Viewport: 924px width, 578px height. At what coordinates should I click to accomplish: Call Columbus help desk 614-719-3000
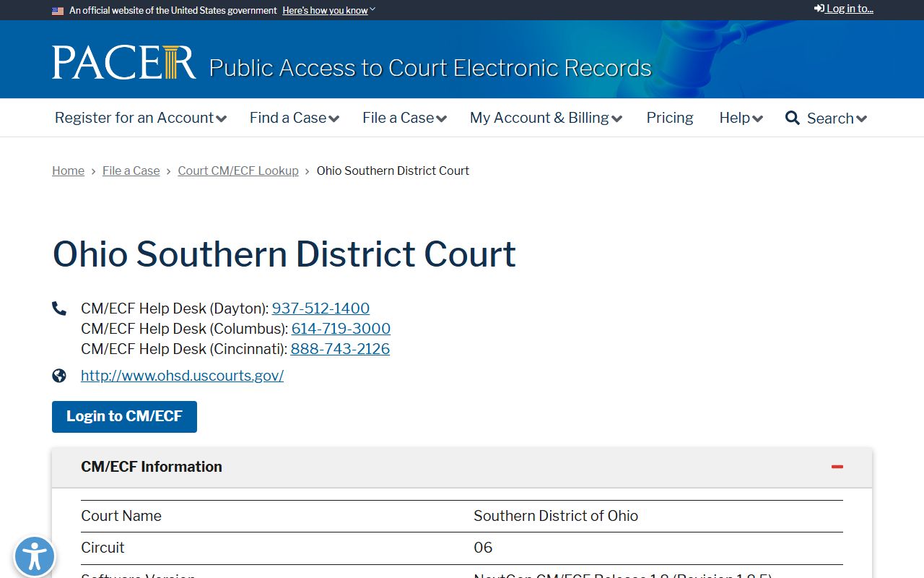[341, 329]
